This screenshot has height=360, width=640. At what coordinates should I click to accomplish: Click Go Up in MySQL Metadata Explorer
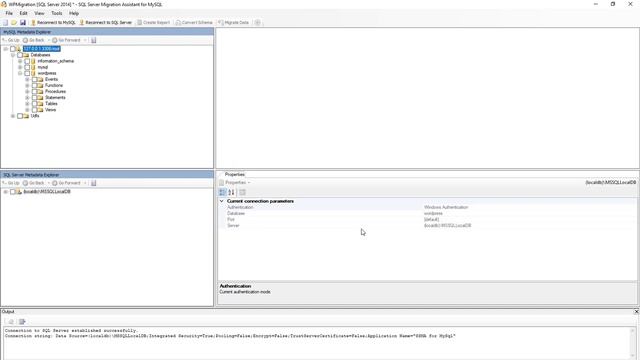pyautogui.click(x=11, y=40)
